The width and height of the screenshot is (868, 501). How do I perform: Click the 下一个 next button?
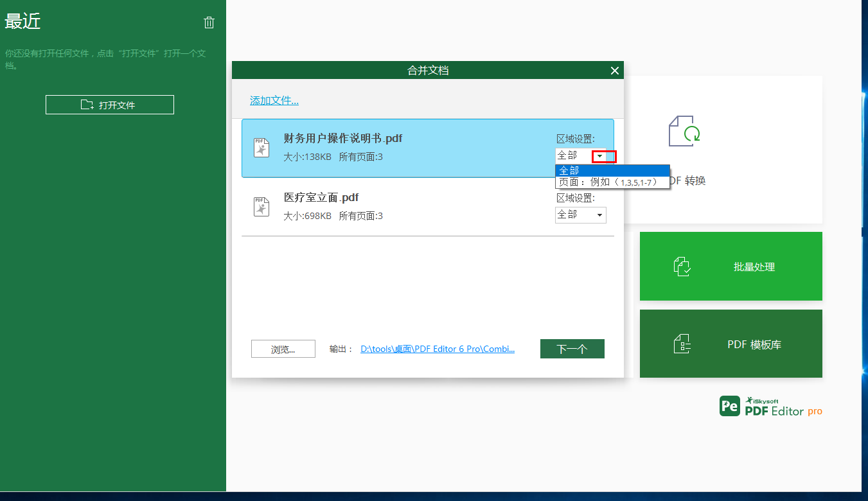click(572, 348)
